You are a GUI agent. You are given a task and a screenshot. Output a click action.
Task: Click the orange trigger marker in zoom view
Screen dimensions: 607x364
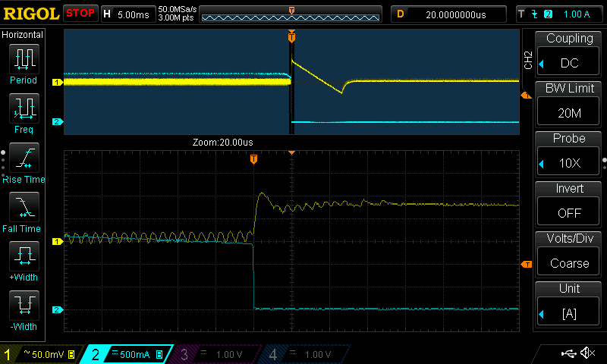[253, 159]
